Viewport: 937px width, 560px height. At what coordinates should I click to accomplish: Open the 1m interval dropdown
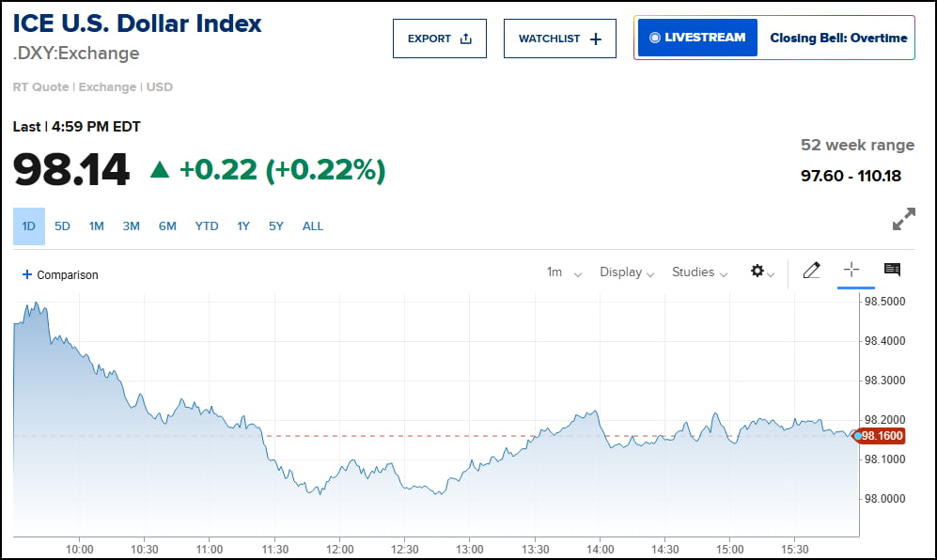(x=564, y=272)
